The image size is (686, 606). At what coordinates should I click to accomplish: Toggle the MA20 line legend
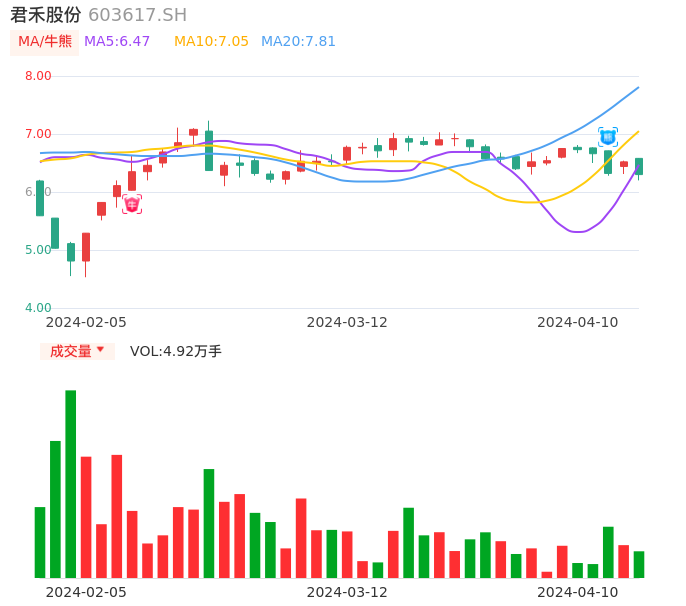tap(298, 42)
